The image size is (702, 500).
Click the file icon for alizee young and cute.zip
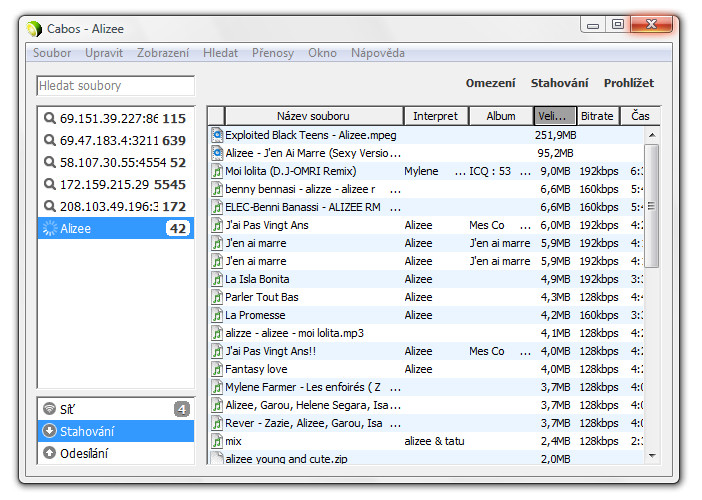[x=217, y=458]
